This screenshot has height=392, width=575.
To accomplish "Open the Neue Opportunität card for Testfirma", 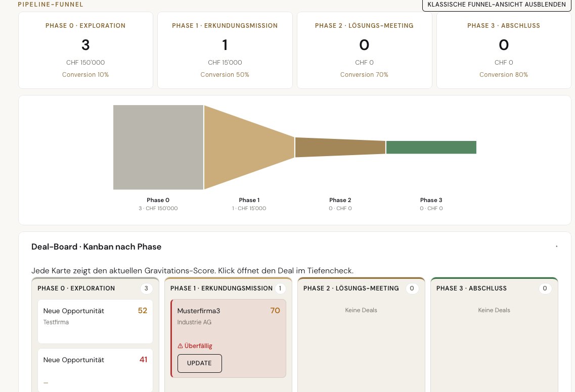I will [x=96, y=322].
